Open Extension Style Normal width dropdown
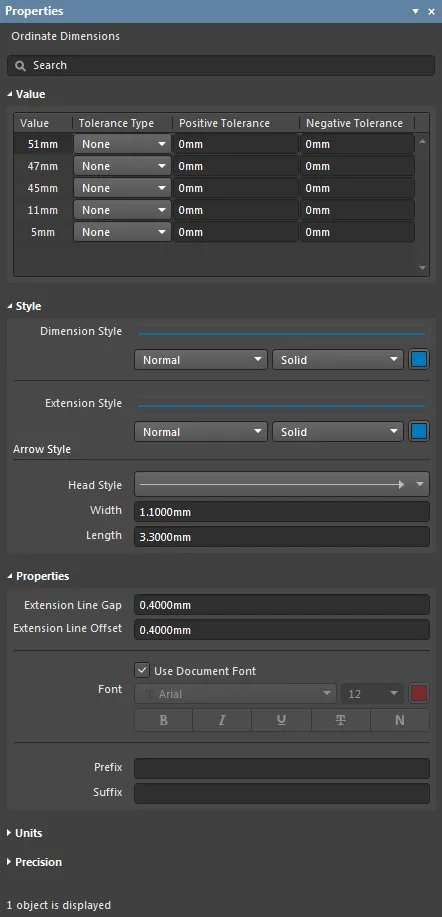Image resolution: width=442 pixels, height=917 pixels. pos(201,432)
